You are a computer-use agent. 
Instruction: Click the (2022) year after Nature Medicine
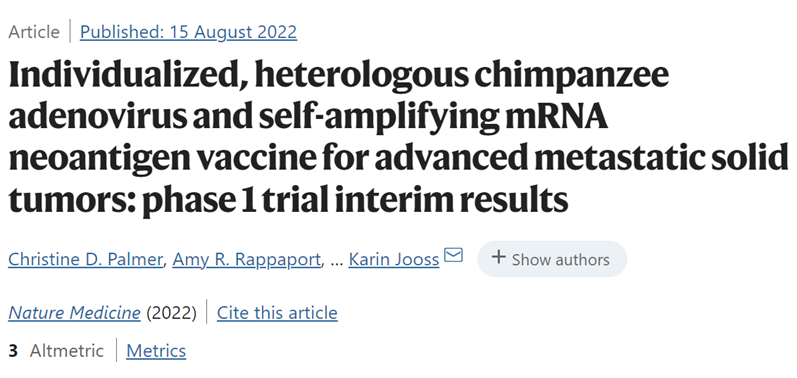pos(171,312)
